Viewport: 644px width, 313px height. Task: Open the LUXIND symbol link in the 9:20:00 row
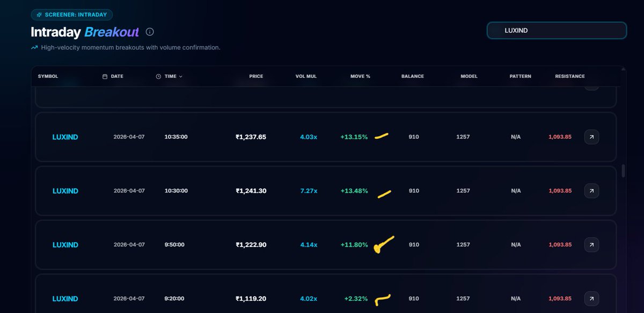[x=65, y=299]
